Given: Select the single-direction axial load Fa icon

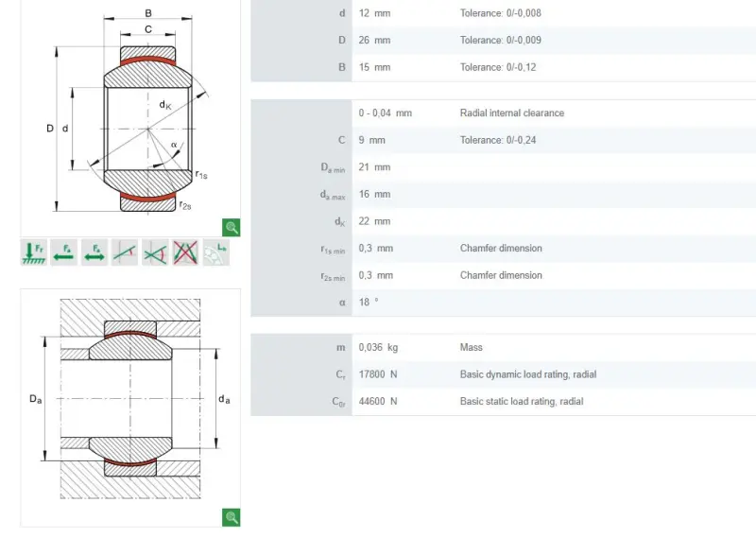Looking at the screenshot, I should pos(63,252).
